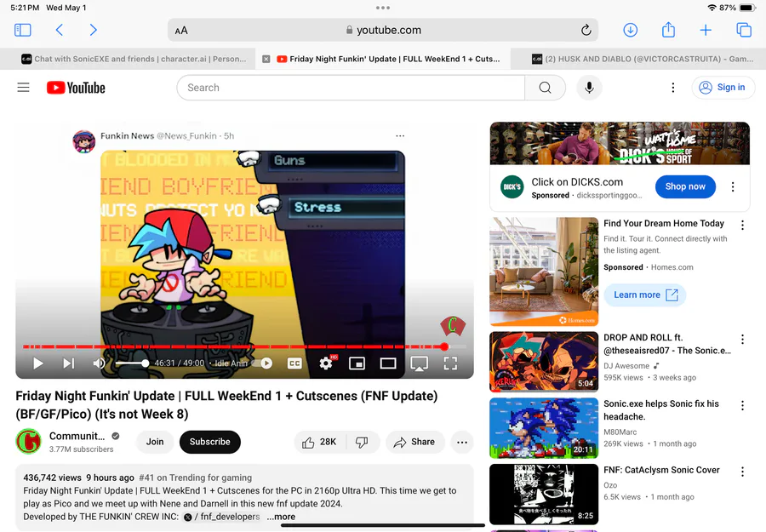This screenshot has height=532, width=766.
Task: Switch to theater mode
Action: [388, 363]
